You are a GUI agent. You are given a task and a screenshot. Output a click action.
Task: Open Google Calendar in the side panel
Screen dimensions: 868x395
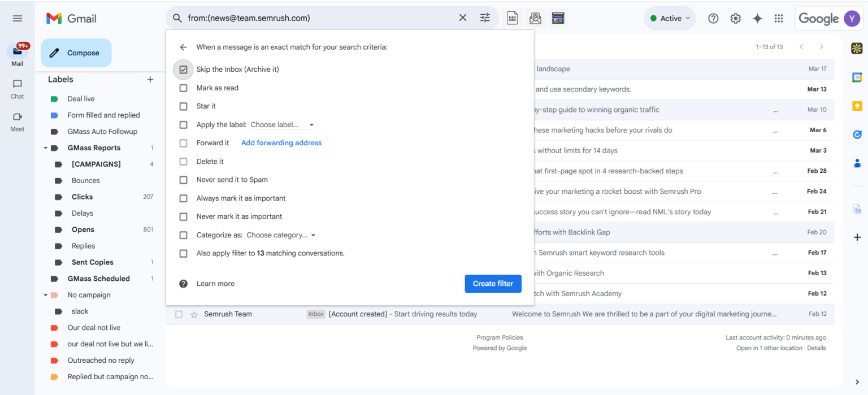coord(857,76)
